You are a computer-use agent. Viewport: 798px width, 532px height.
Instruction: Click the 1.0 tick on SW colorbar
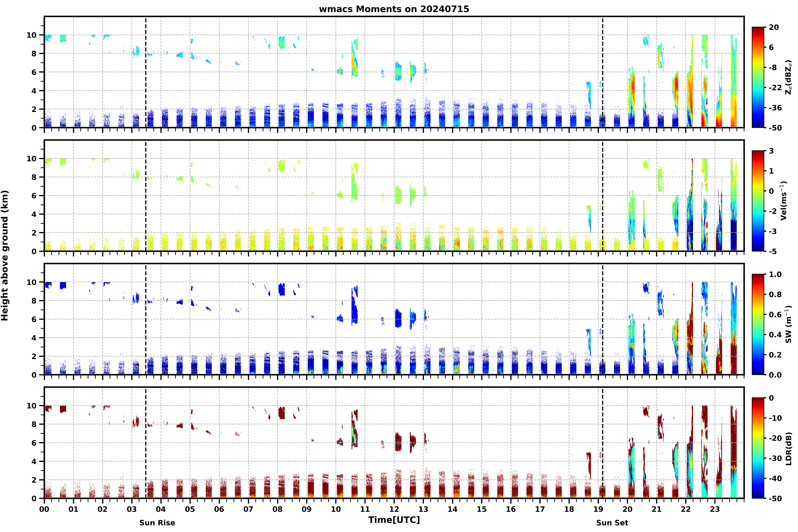pos(775,274)
